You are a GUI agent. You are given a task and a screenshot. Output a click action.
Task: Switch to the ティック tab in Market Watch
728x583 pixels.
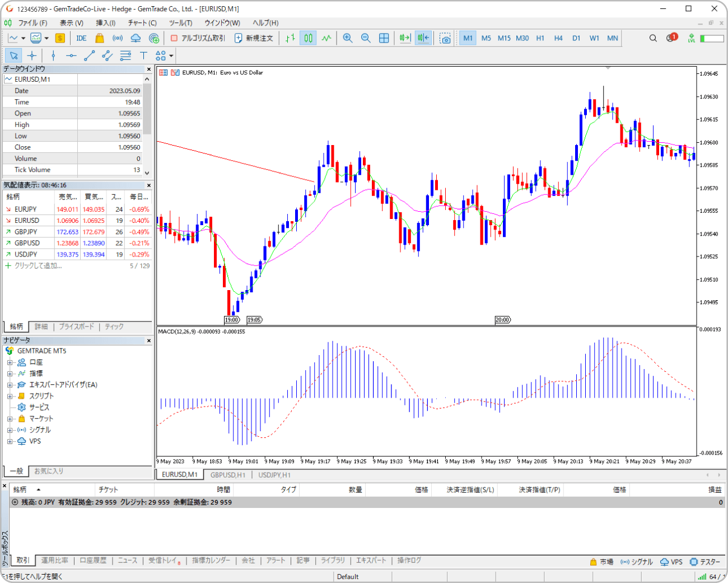[x=114, y=327]
